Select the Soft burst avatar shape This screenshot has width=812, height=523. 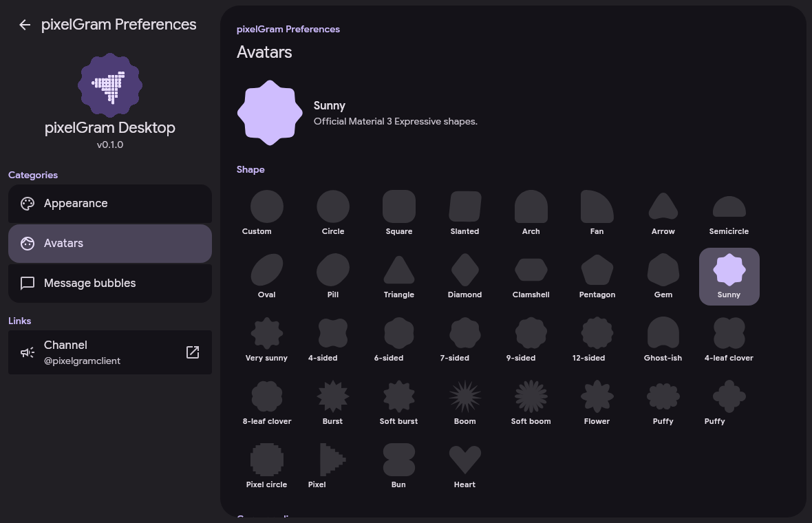[x=398, y=403]
